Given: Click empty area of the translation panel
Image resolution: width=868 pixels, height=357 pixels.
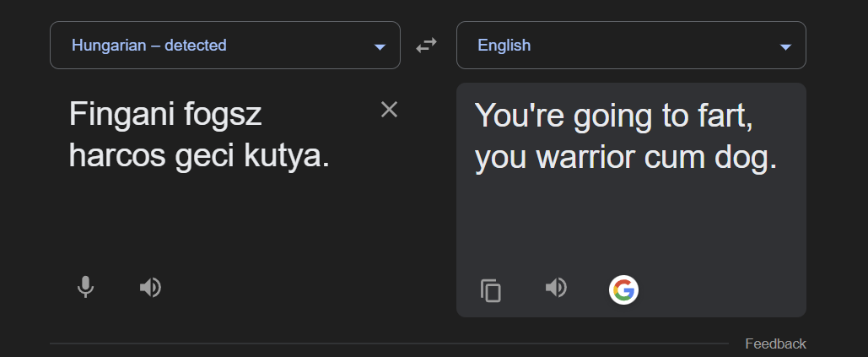Looking at the screenshot, I should coord(631,221).
